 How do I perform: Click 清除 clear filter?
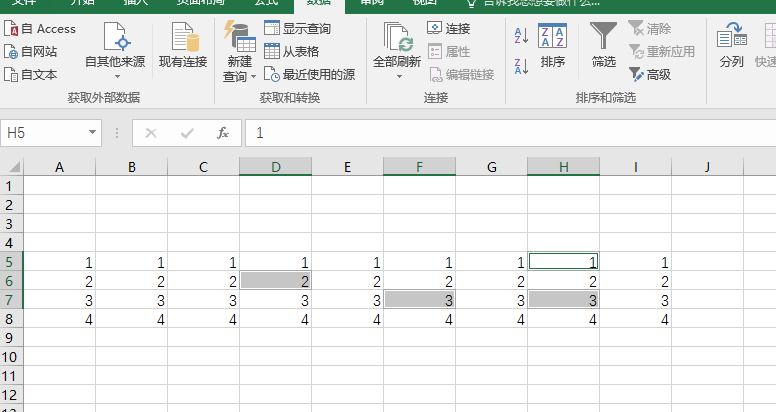click(x=650, y=29)
